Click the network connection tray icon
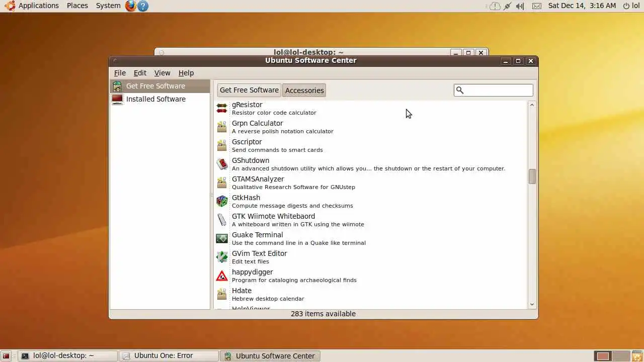This screenshot has width=644, height=362. pyautogui.click(x=507, y=6)
